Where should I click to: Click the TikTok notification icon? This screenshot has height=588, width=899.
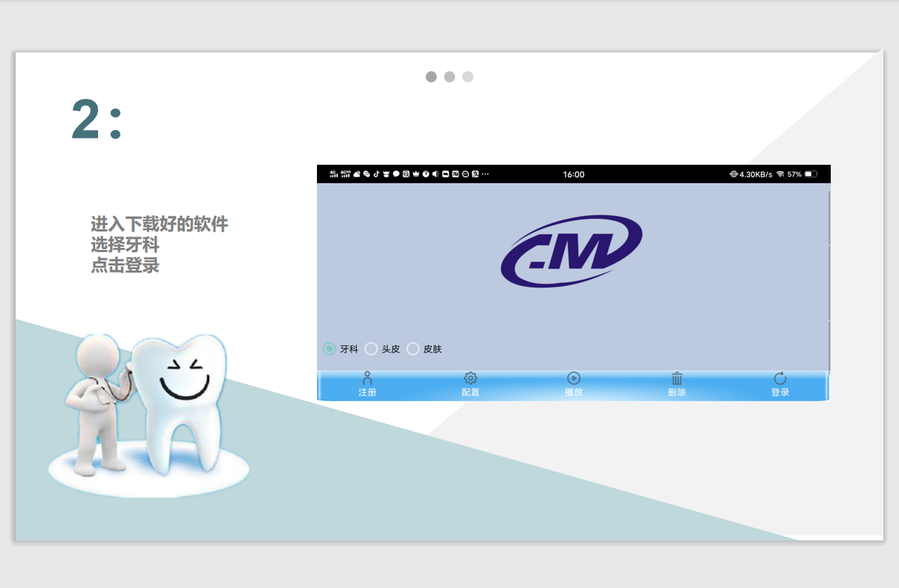point(377,174)
